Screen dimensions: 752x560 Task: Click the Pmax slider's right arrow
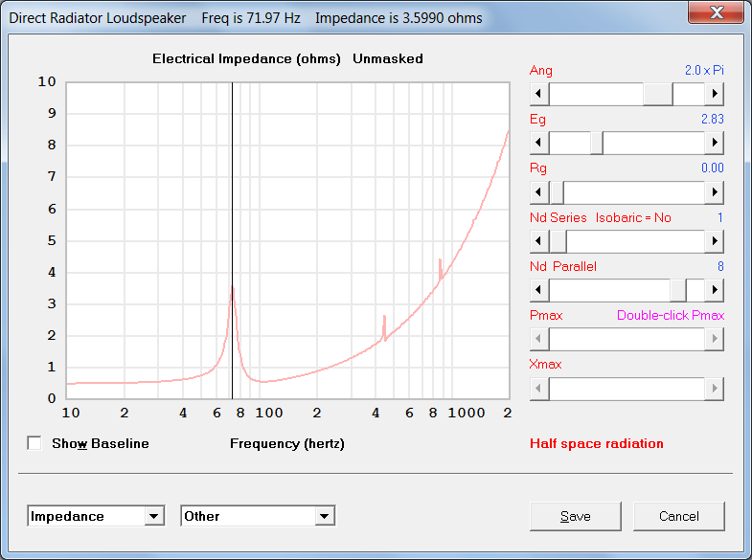[714, 339]
